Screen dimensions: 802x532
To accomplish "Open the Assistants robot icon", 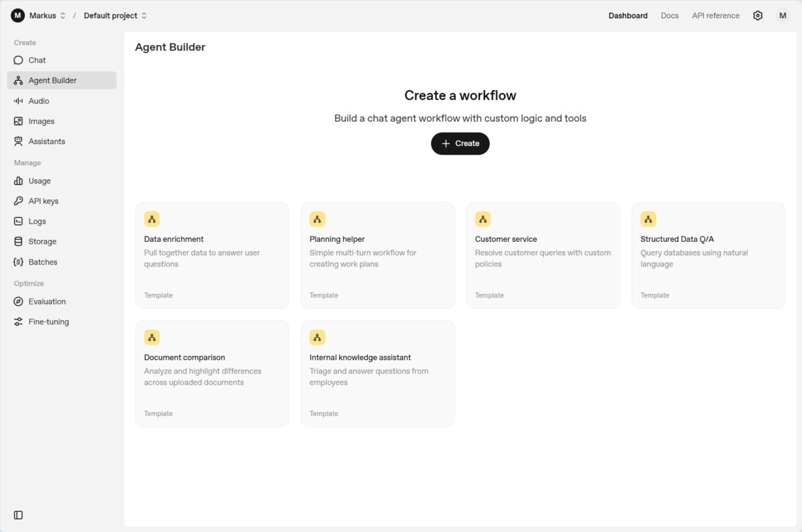I will click(x=18, y=142).
